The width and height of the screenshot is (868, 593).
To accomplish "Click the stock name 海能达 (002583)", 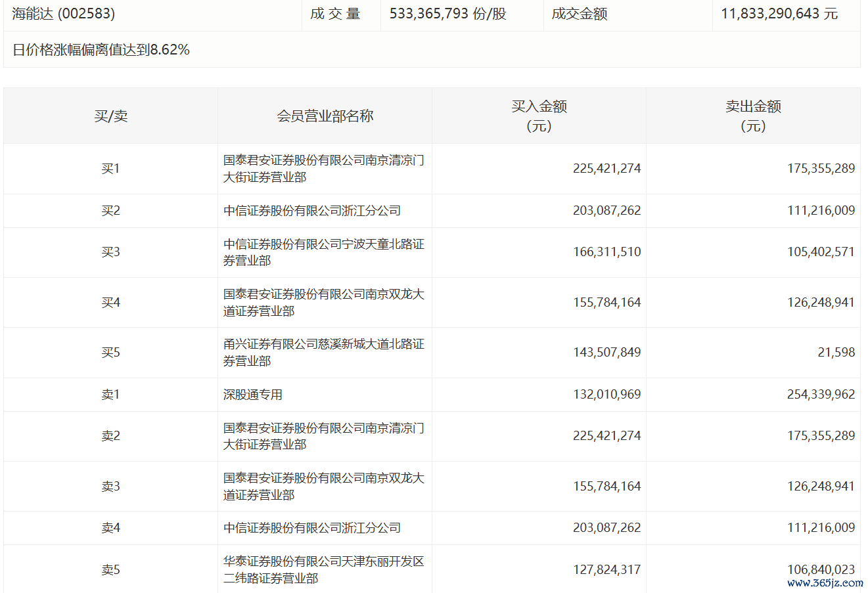I will [64, 14].
